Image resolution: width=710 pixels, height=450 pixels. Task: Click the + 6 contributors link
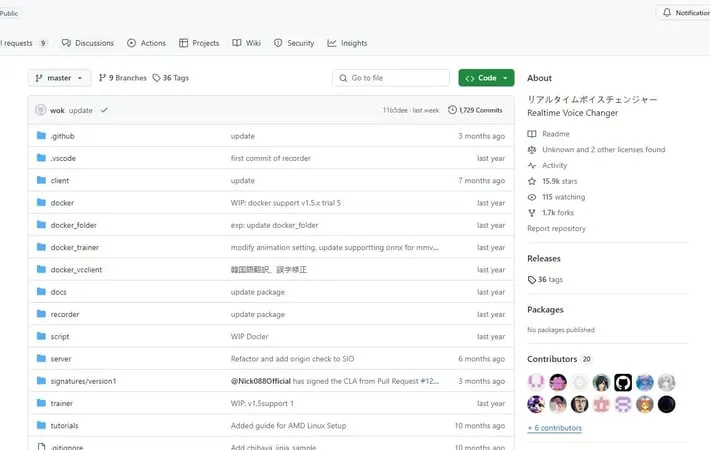pos(554,428)
